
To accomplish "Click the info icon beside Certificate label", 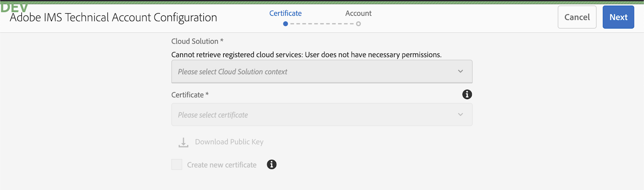I will tap(467, 94).
